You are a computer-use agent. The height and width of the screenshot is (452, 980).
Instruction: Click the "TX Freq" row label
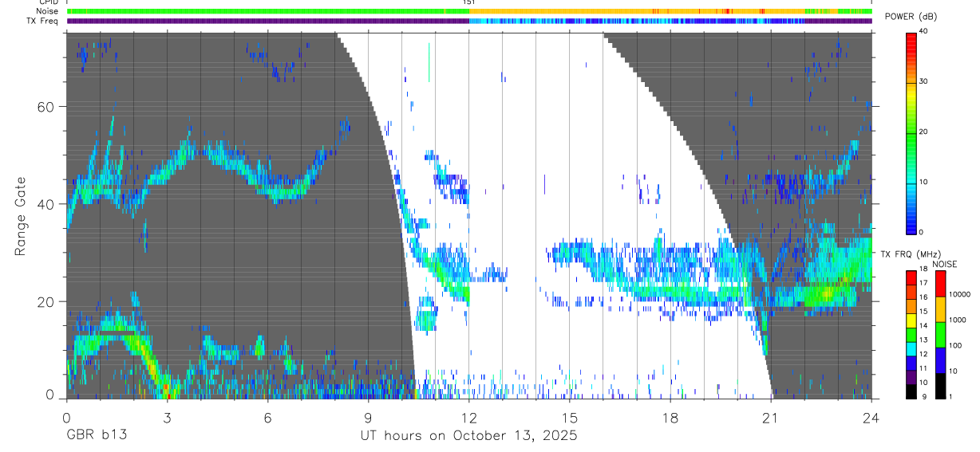[42, 22]
